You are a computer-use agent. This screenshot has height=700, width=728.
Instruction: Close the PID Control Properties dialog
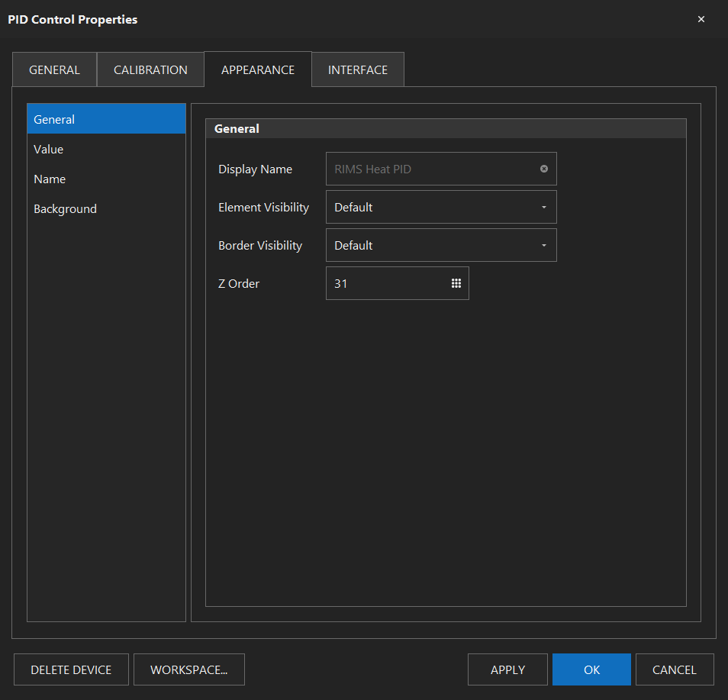tap(701, 19)
